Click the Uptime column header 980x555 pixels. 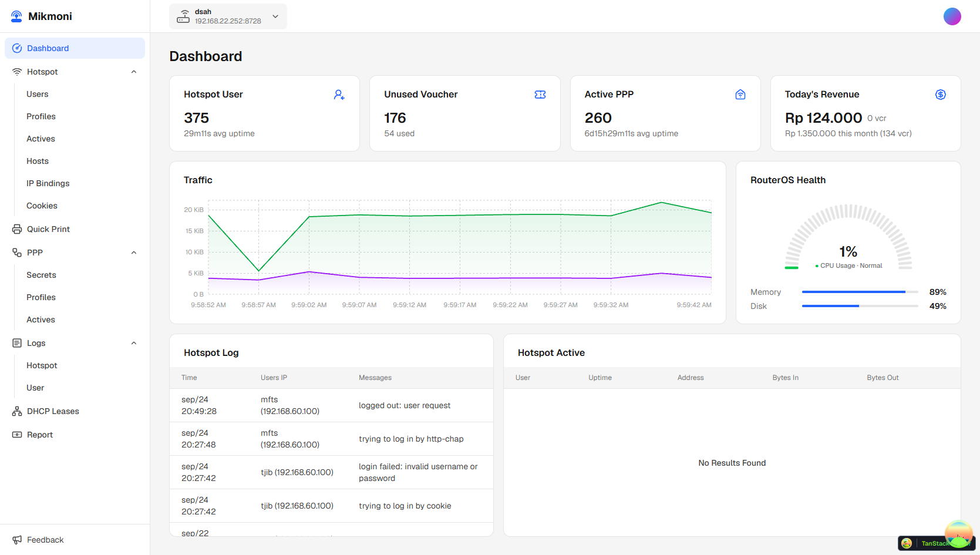(x=600, y=378)
